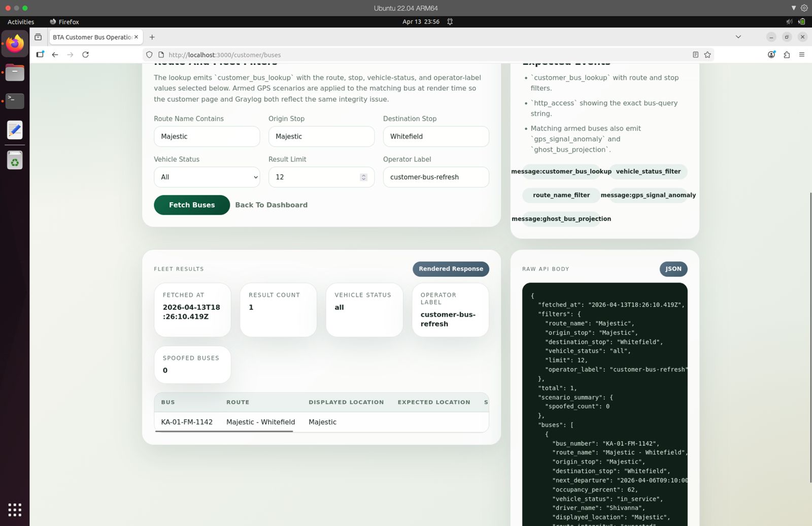The height and width of the screenshot is (526, 812).
Task: Click the Rendered Response badge
Action: (x=451, y=269)
